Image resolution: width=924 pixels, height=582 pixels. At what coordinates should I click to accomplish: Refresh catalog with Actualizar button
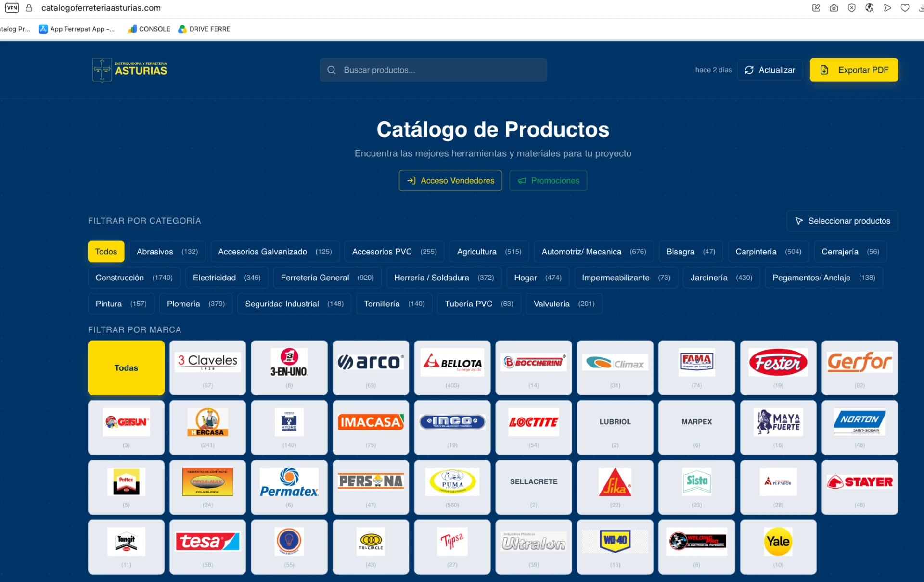[770, 70]
